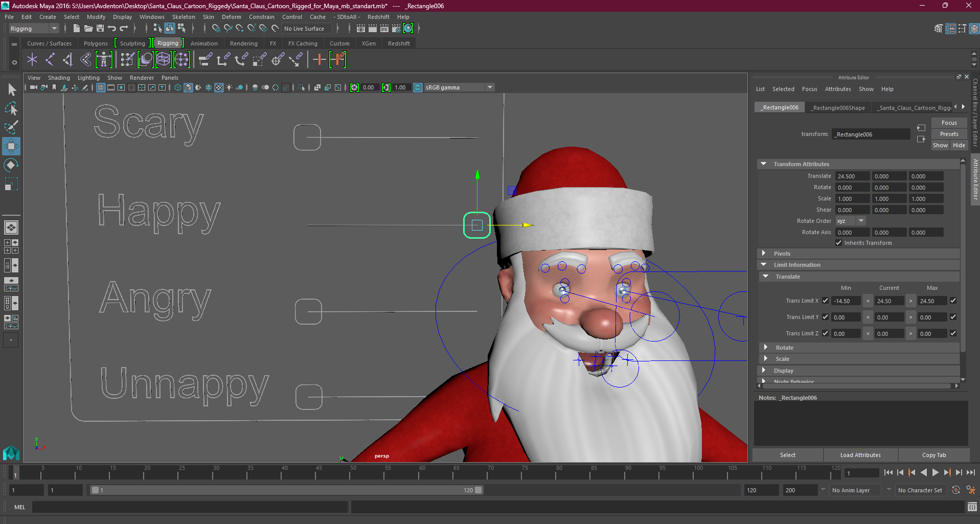Click the Parent Constraint shelf icon
Image resolution: width=980 pixels, height=524 pixels.
point(206,60)
